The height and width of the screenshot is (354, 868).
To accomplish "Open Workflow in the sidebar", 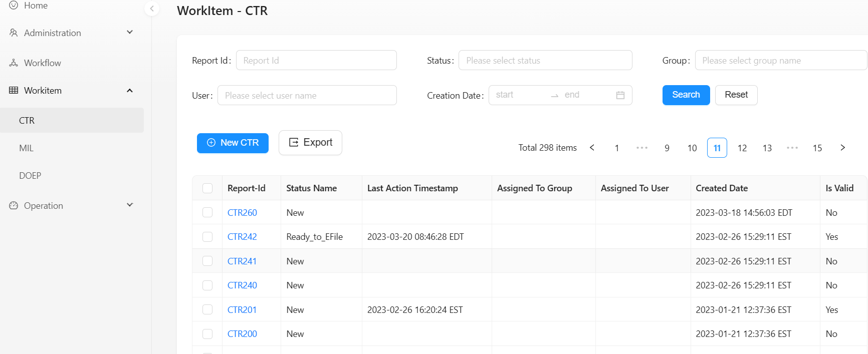I will [x=43, y=63].
